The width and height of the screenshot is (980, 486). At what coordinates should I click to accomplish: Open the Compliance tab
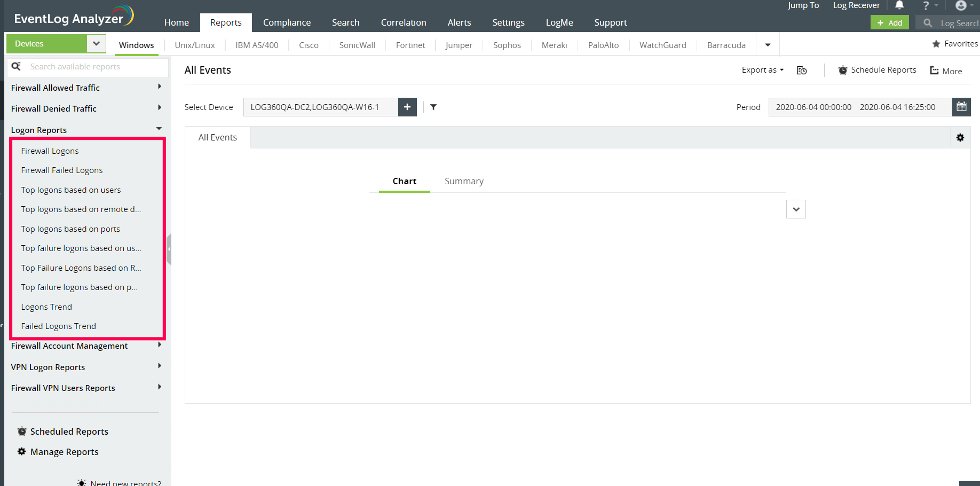(287, 22)
